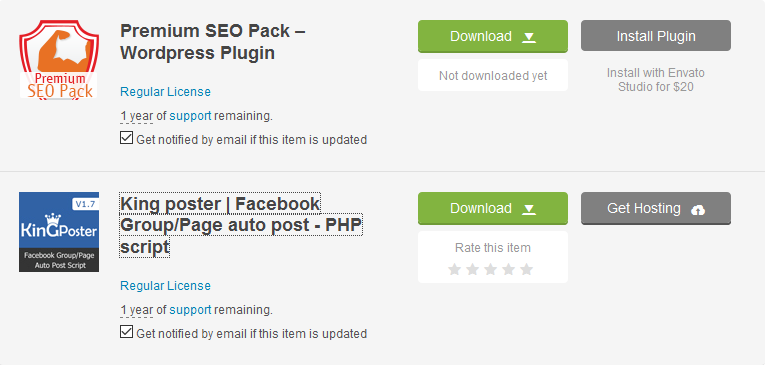Image resolution: width=767 pixels, height=365 pixels.
Task: Open King poster Facebook auto post title
Action: click(x=241, y=225)
